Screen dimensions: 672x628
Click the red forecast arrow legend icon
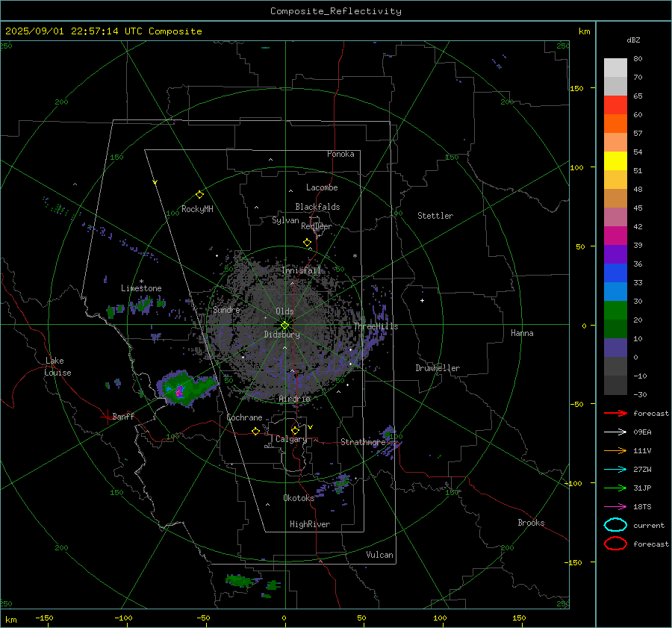pos(615,413)
